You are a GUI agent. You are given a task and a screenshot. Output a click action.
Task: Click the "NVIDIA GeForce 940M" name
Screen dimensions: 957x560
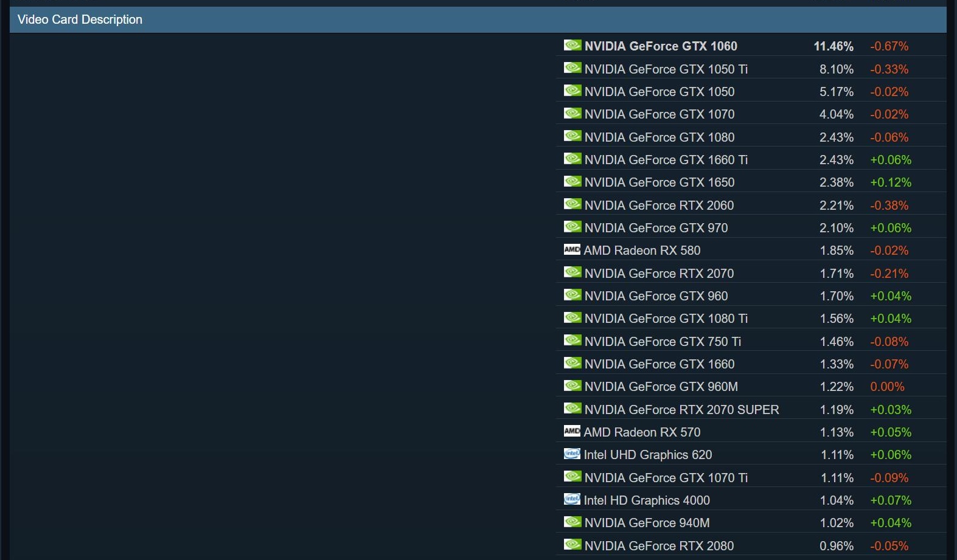647,523
